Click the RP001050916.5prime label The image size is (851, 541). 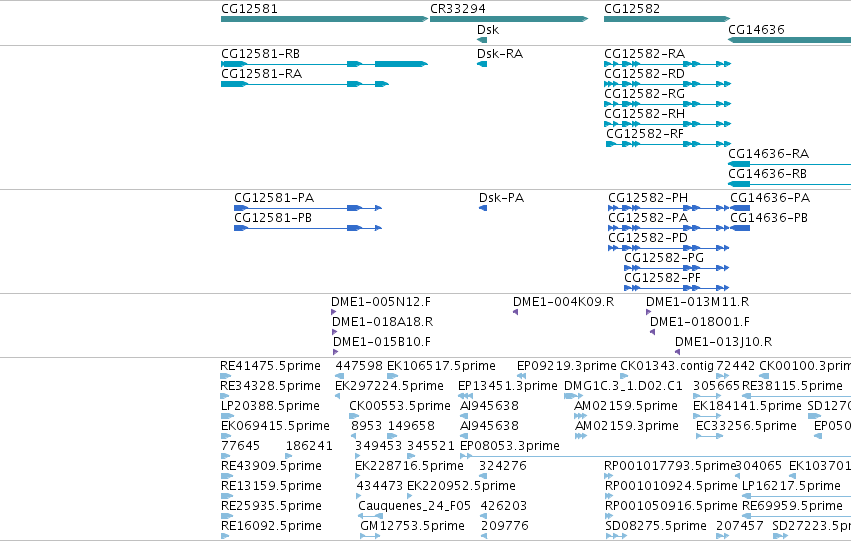pos(671,506)
